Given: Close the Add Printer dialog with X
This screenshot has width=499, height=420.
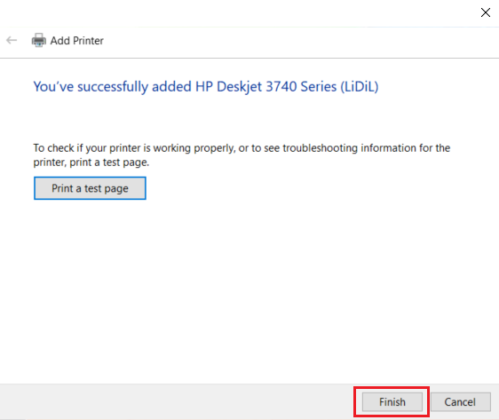Looking at the screenshot, I should (x=485, y=13).
